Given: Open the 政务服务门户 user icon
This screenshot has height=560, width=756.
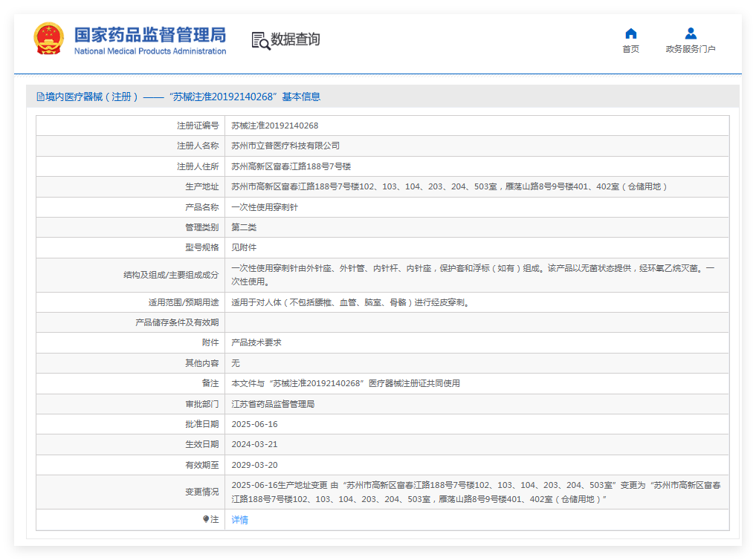Looking at the screenshot, I should [691, 33].
